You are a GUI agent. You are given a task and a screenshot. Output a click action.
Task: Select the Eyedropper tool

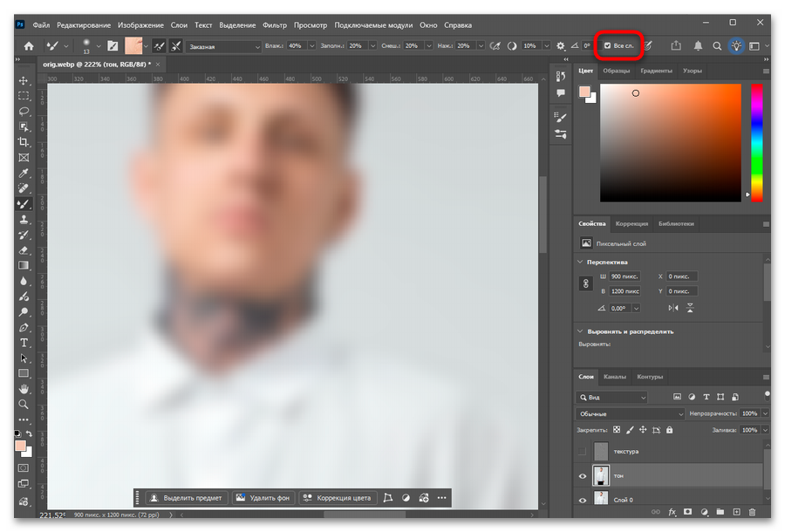pos(24,174)
